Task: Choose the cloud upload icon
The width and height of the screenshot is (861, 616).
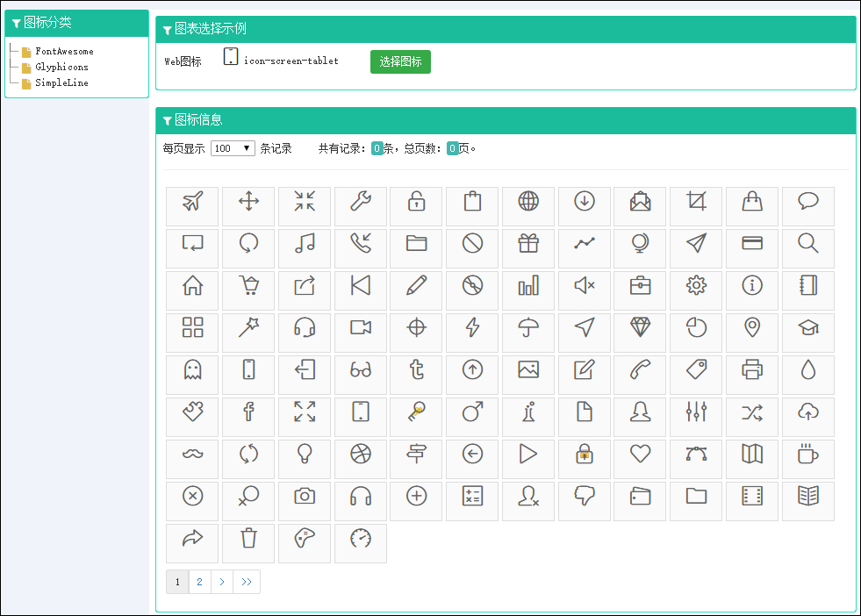Action: [808, 412]
